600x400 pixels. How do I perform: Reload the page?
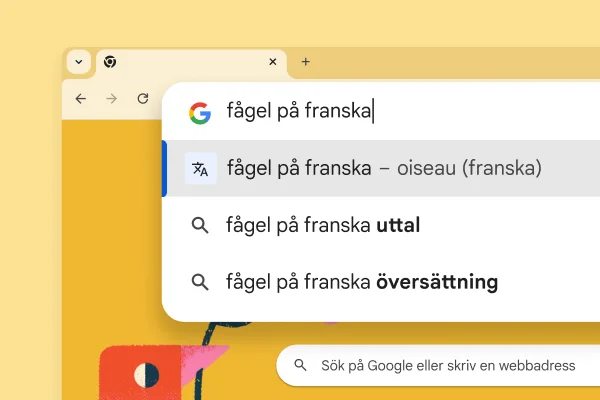click(143, 99)
